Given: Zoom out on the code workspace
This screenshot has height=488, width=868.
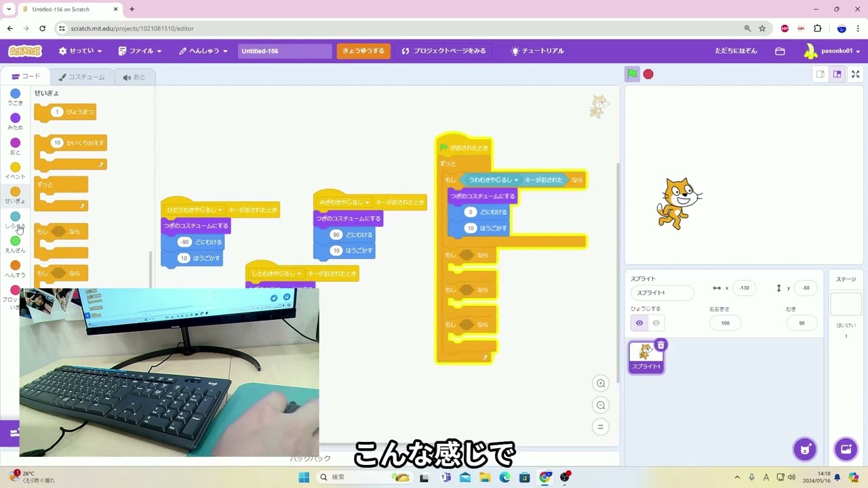Looking at the screenshot, I should tap(601, 405).
